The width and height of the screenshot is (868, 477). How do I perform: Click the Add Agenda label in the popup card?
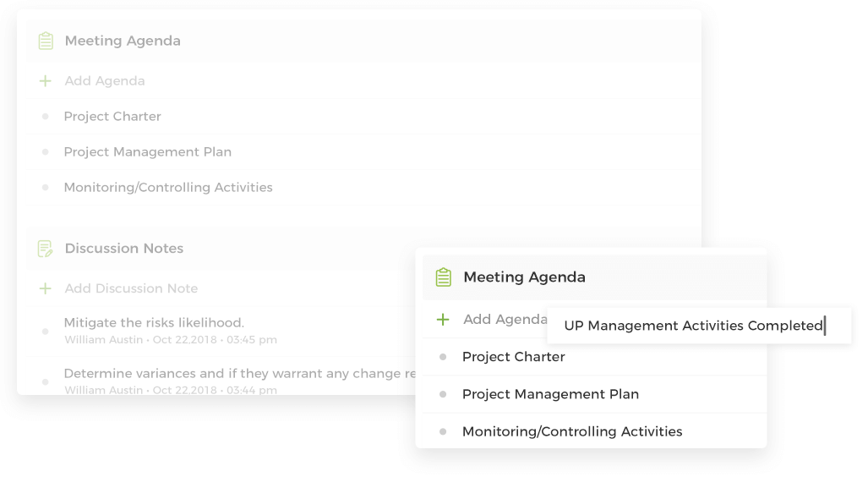[x=505, y=319]
